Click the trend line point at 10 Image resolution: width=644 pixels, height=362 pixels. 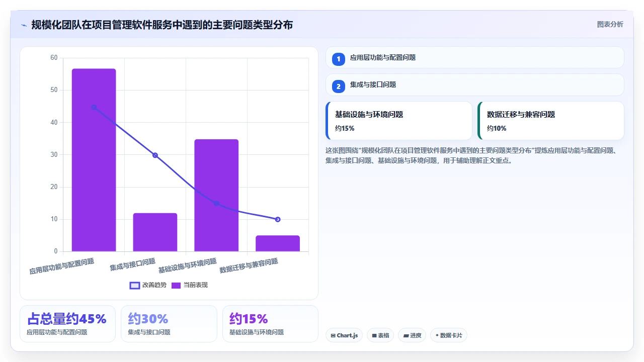[x=278, y=219]
